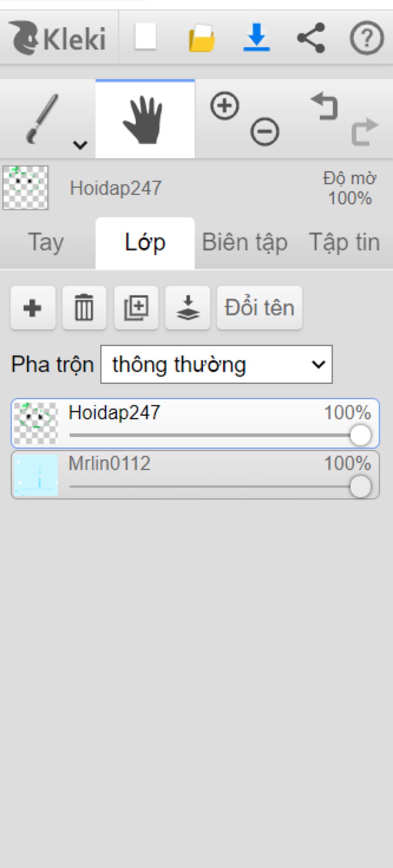This screenshot has height=868, width=393.
Task: Undo the last action
Action: (325, 106)
